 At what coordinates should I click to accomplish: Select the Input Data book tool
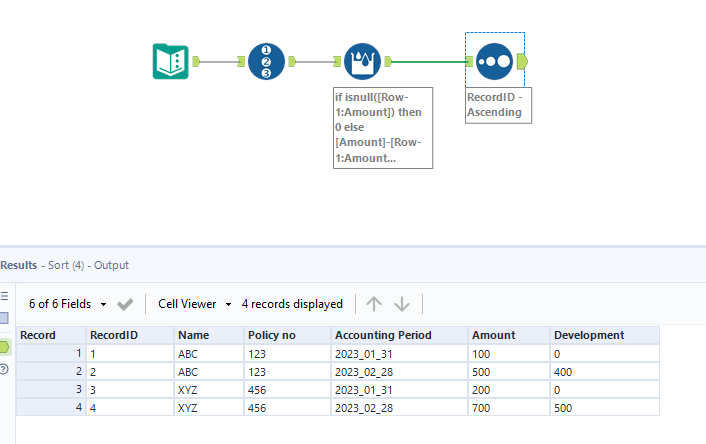pos(168,61)
